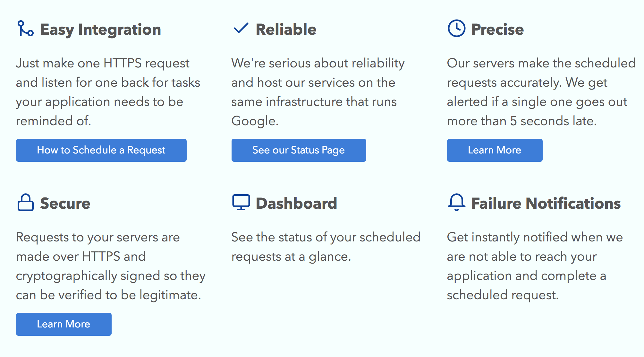Click the Easy Integration branch icon
644x357 pixels.
tap(25, 29)
